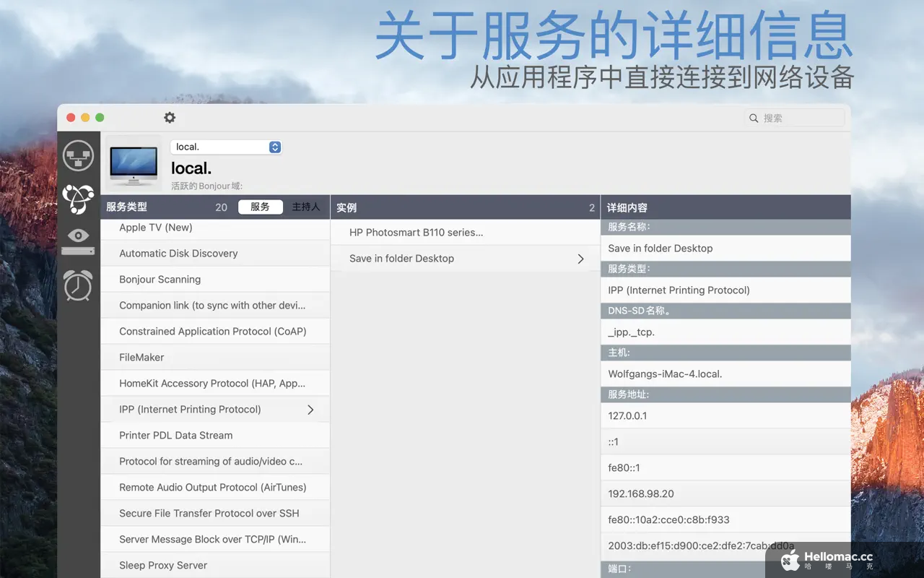Viewport: 924px width, 578px height.
Task: Click address 192.168.98.20
Action: point(725,494)
